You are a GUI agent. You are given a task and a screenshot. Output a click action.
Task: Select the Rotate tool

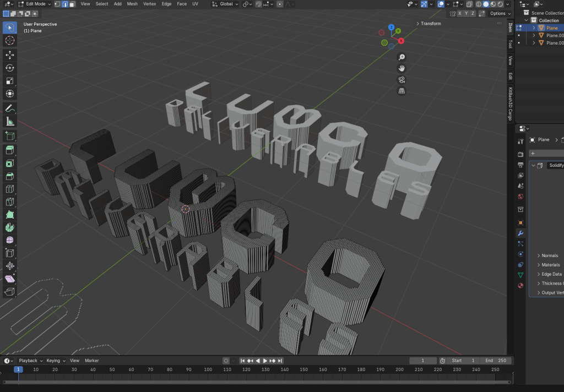(10, 68)
